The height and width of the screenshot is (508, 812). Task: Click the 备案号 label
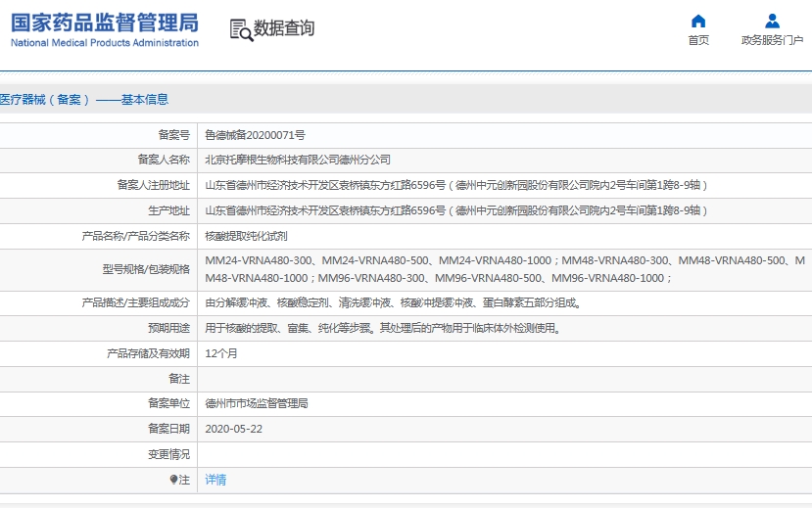click(x=174, y=135)
